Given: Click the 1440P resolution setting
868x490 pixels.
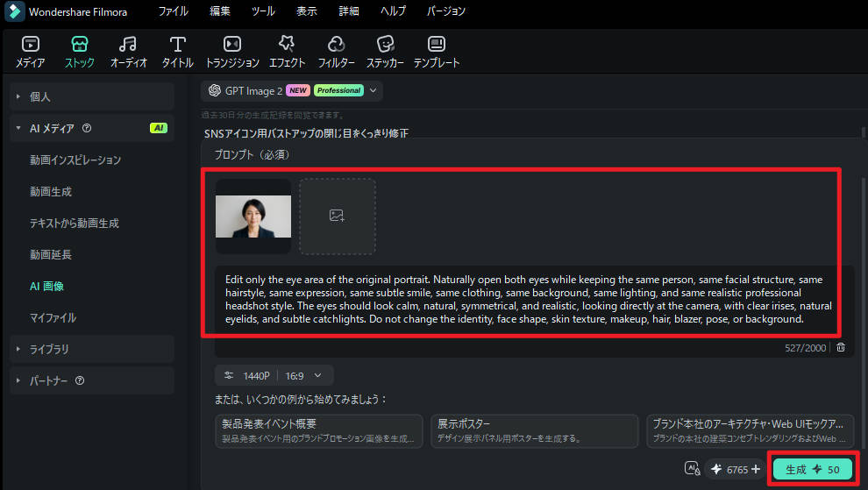Looking at the screenshot, I should 256,376.
